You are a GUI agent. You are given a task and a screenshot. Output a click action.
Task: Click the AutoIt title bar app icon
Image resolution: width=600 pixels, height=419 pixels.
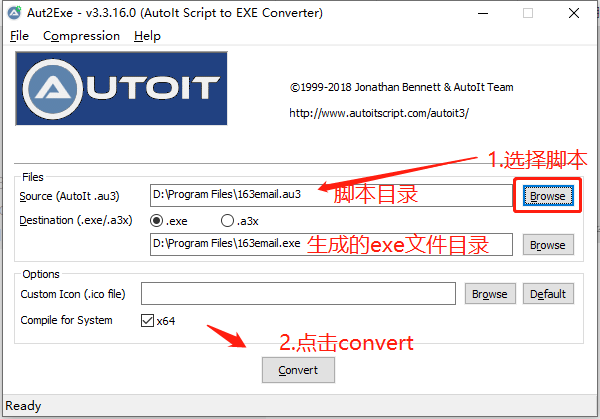tap(15, 13)
